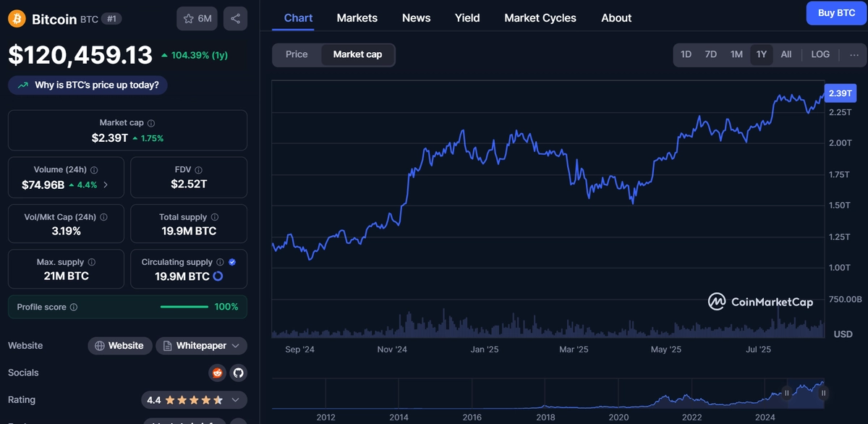Click the Bitcoin logo icon
The width and height of the screenshot is (868, 424).
(17, 19)
